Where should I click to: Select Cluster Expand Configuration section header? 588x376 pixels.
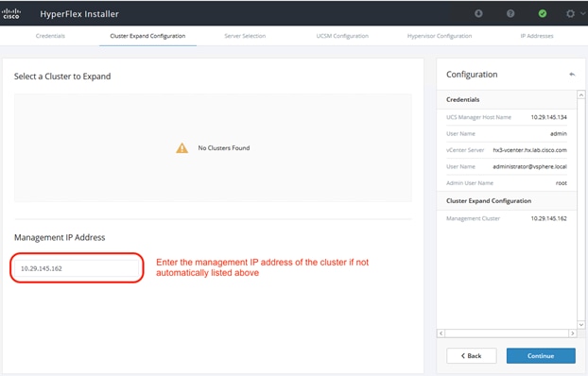(x=507, y=201)
